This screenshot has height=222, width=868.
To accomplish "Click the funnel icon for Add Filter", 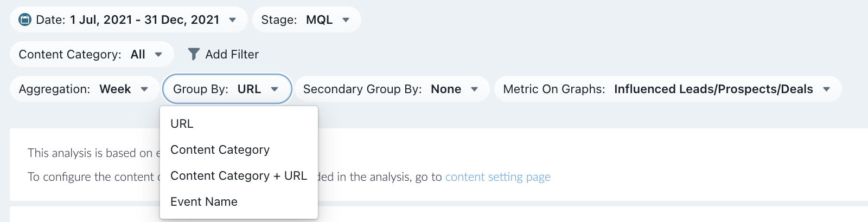I will point(194,54).
